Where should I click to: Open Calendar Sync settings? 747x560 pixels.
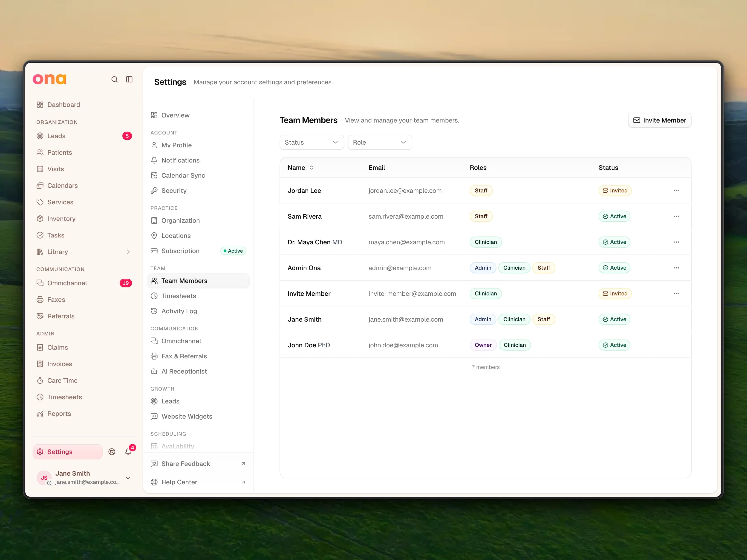[x=198, y=175]
